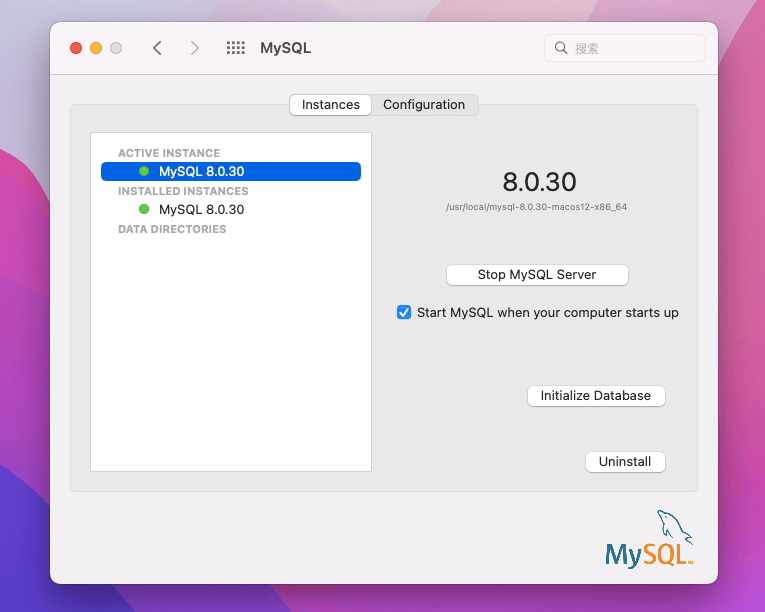765x612 pixels.
Task: Click the search field
Action: [x=624, y=48]
